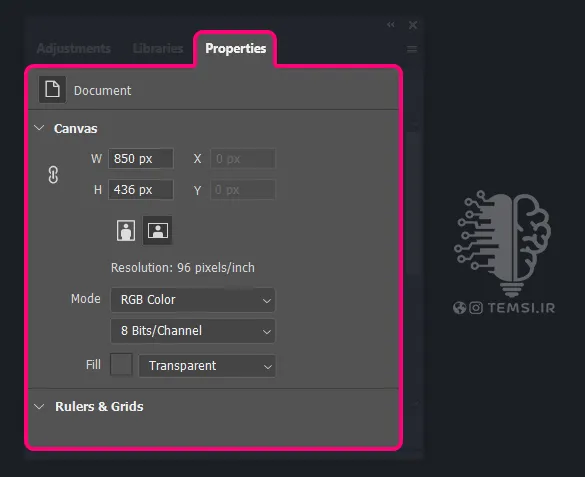Click the Instagram icon near TEMSI.IR
Screen dimensions: 585x477
(476, 308)
